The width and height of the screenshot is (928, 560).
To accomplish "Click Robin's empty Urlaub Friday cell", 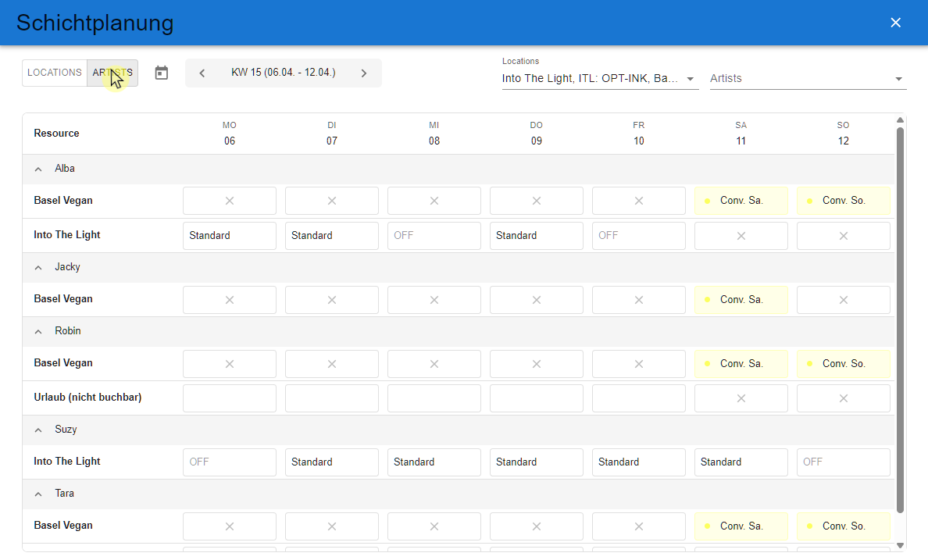I will click(639, 398).
